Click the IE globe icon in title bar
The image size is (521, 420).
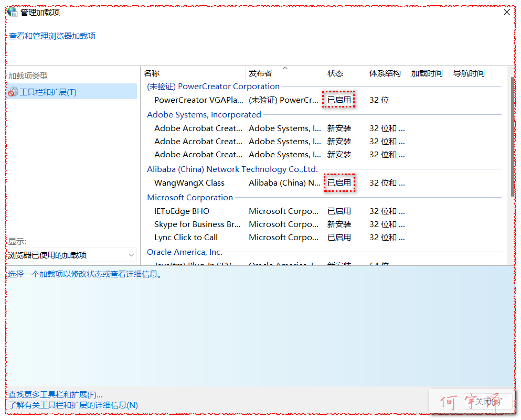tap(12, 12)
